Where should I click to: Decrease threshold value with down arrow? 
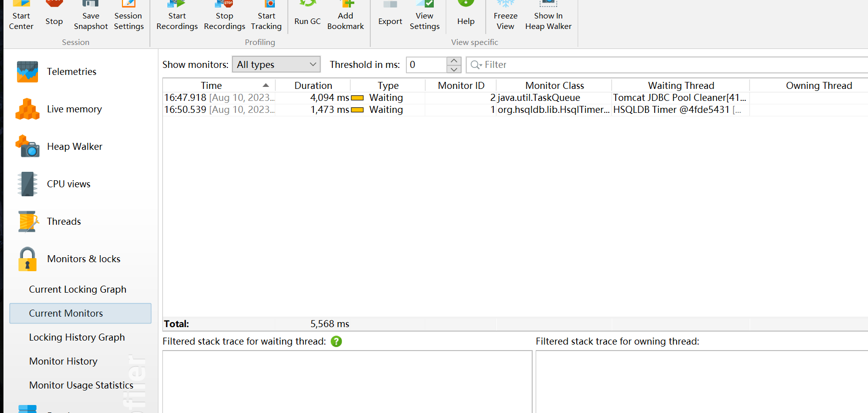coord(454,69)
